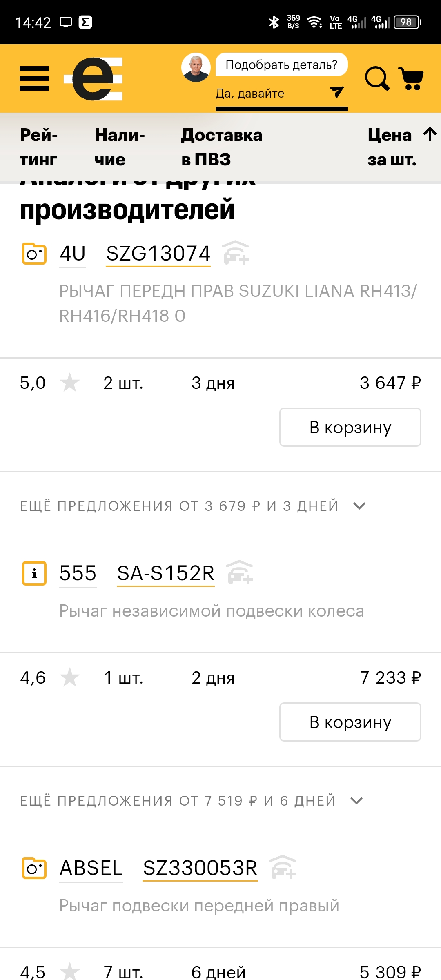
Task: Open the search magnifier icon
Action: (x=376, y=78)
